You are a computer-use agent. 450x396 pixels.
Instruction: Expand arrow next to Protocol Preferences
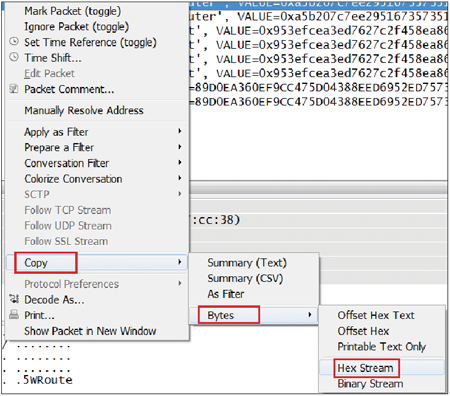click(180, 283)
